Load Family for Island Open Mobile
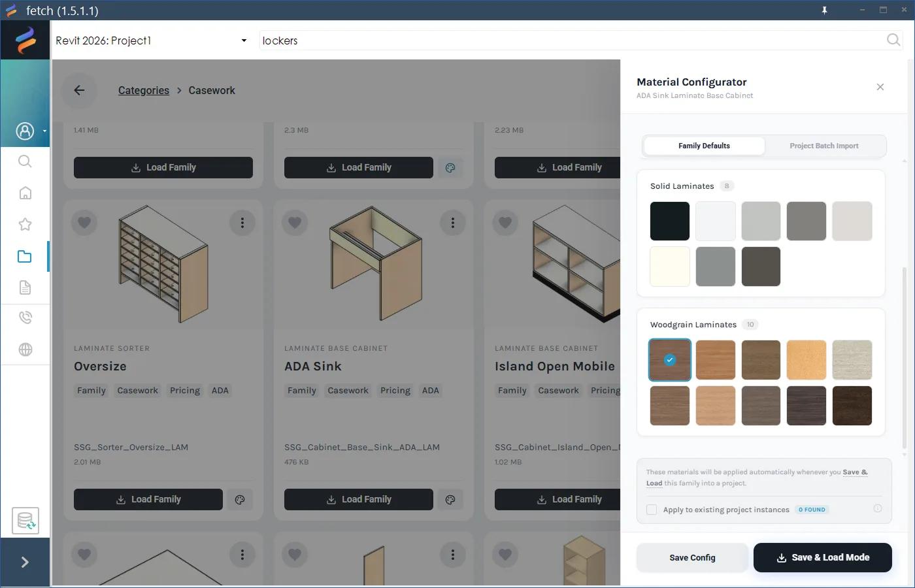Viewport: 915px width, 588px height. (x=557, y=499)
